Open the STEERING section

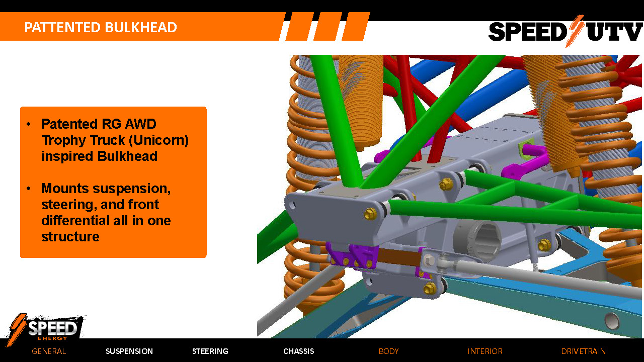pos(210,351)
